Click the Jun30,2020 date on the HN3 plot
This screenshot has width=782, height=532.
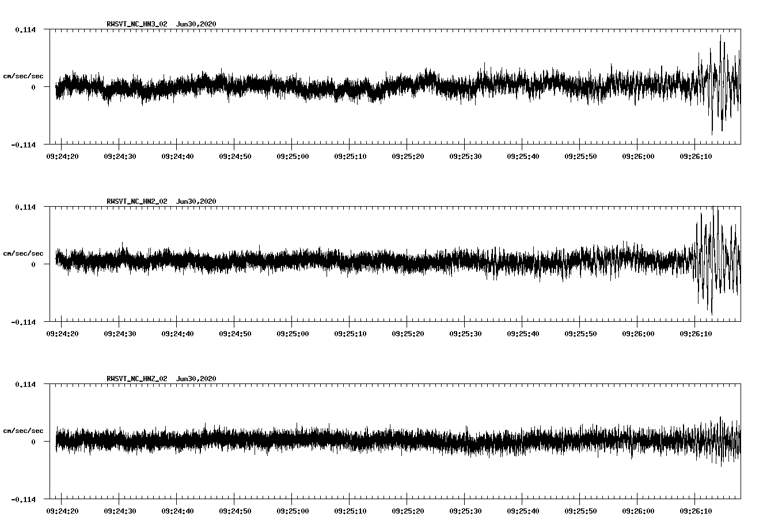196,24
